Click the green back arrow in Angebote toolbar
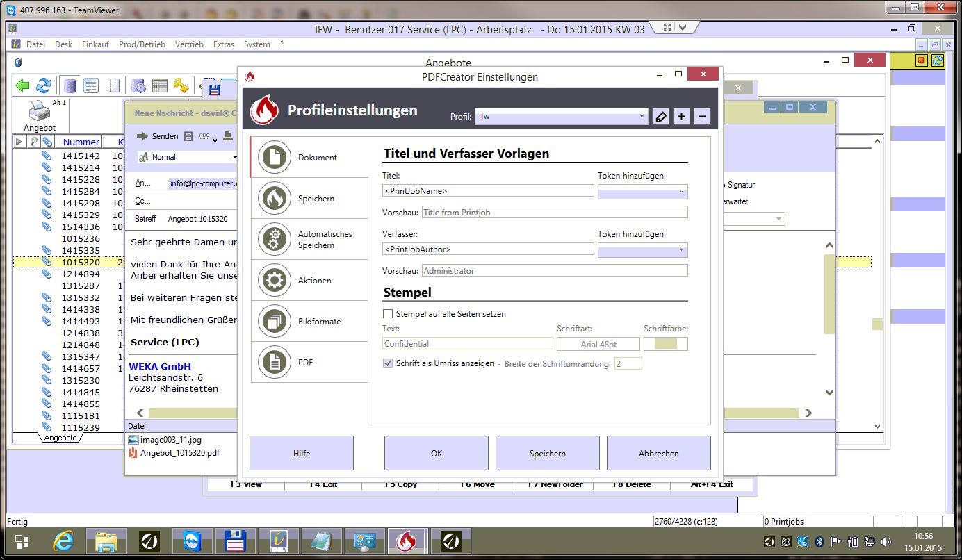 23,85
